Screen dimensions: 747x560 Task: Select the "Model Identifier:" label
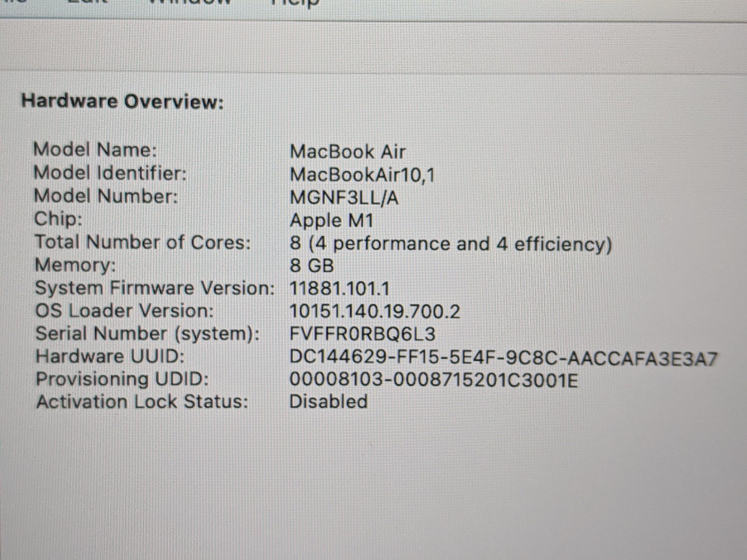pyautogui.click(x=110, y=173)
